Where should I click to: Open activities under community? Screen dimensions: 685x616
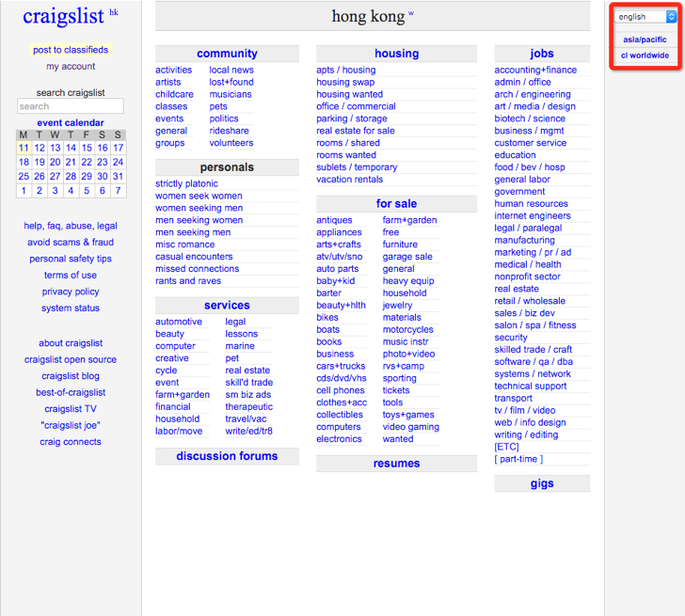tap(173, 70)
